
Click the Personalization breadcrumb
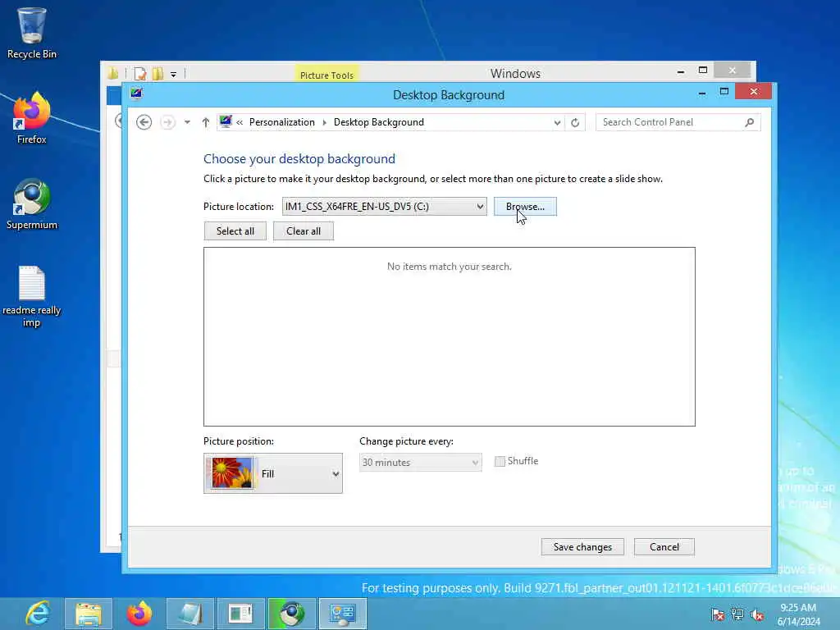click(282, 122)
